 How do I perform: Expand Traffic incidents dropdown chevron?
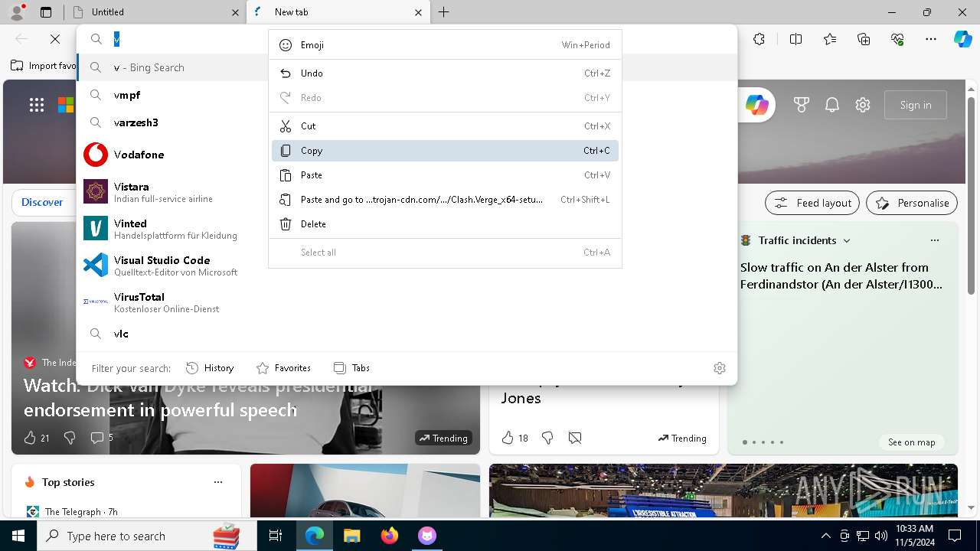point(847,240)
